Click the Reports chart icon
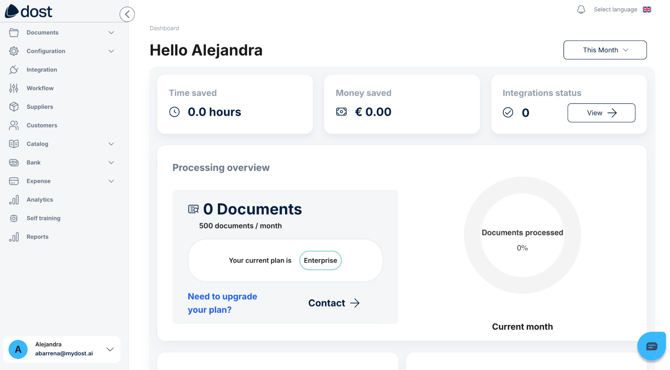This screenshot has width=670, height=370. (14, 237)
